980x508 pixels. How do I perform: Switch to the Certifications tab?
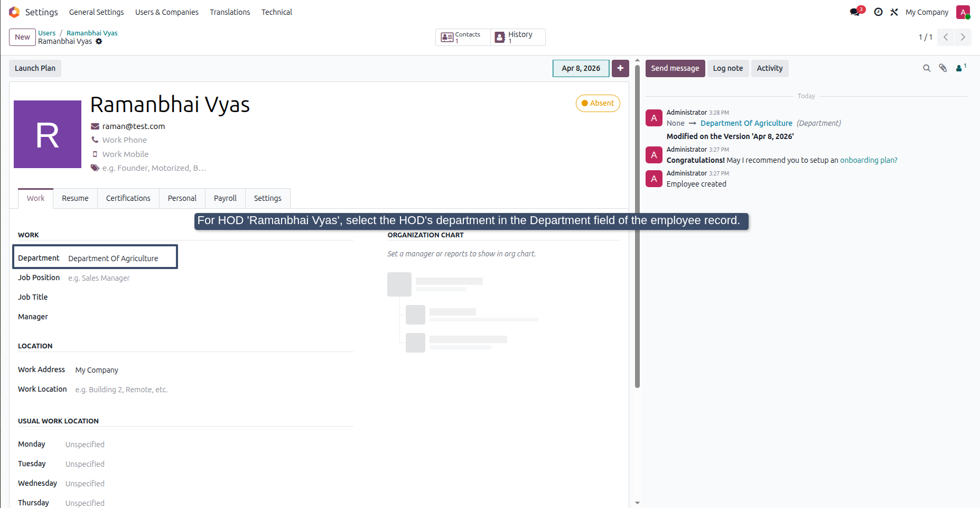(128, 198)
